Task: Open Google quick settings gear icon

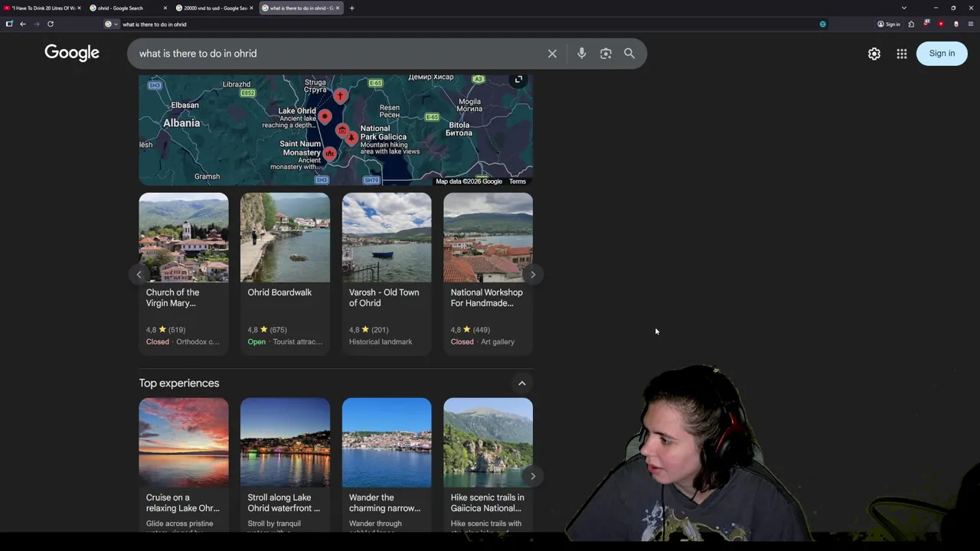Action: tap(874, 54)
